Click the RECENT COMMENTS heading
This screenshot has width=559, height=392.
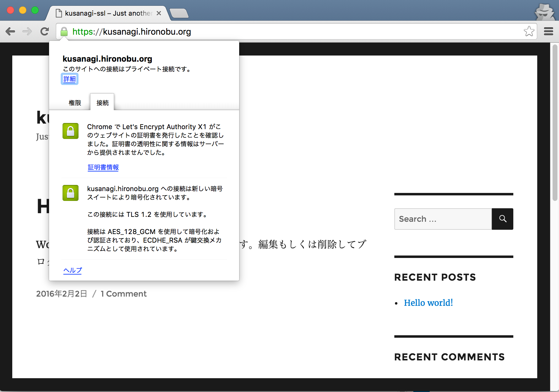(449, 357)
